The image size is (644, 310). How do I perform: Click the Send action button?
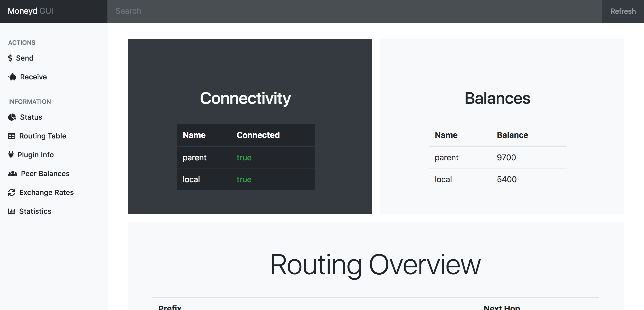tap(24, 58)
